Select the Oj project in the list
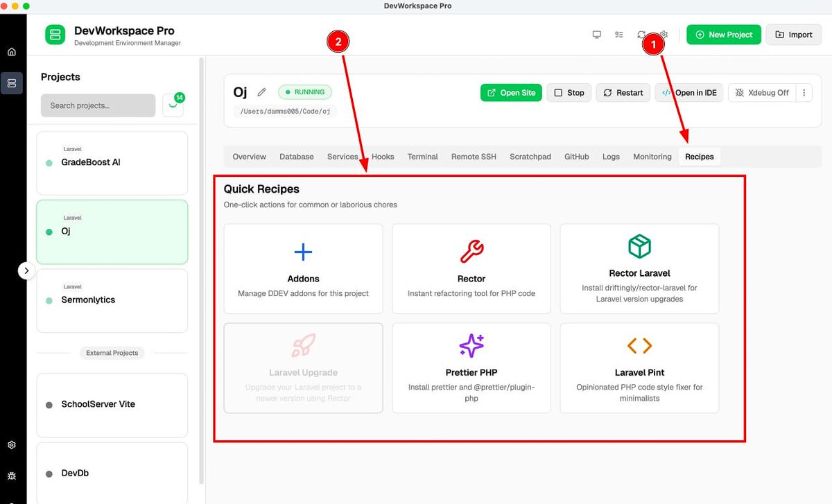Image resolution: width=832 pixels, height=504 pixels. tap(112, 232)
